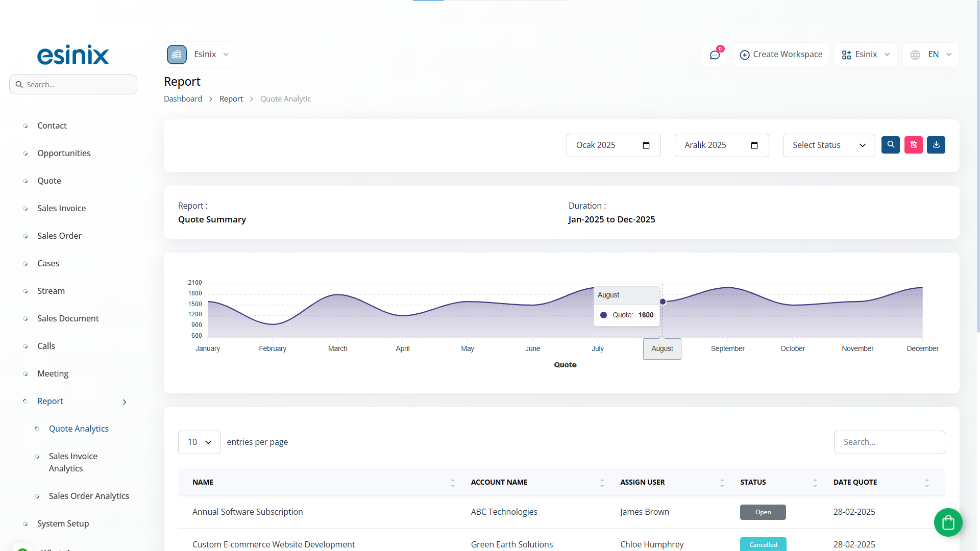The width and height of the screenshot is (980, 551).
Task: Click Chloe Humphrey assign user cell
Action: click(652, 544)
